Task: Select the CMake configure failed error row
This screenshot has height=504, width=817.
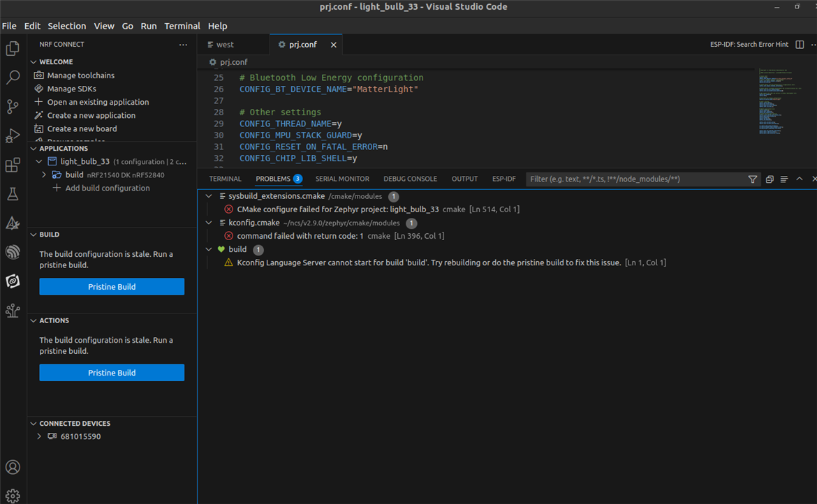Action: 508,209
